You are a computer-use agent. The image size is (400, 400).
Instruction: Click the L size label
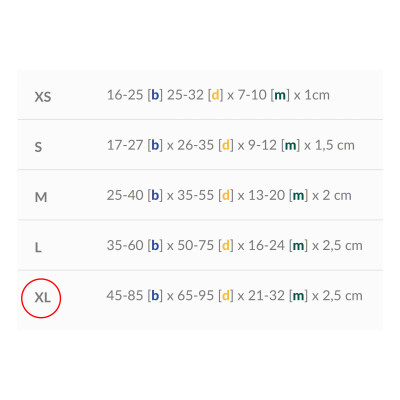click(x=38, y=247)
